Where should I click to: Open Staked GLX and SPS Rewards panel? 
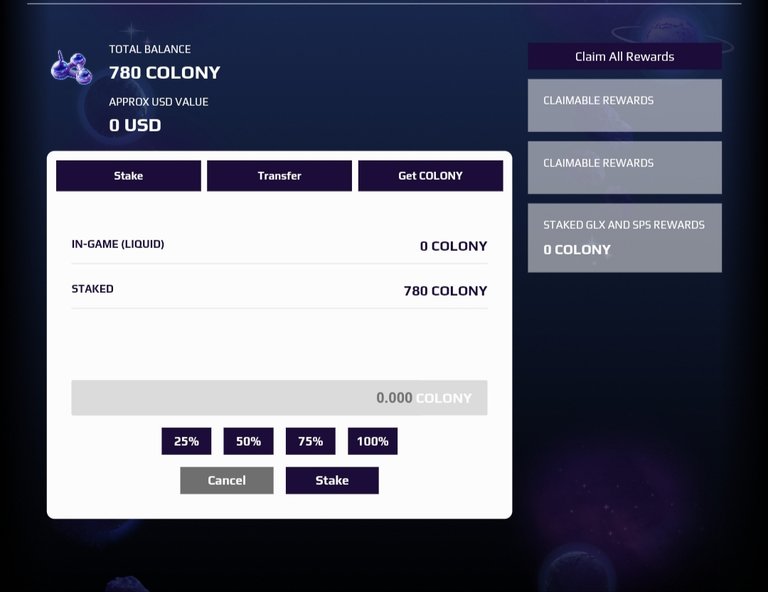pos(624,238)
